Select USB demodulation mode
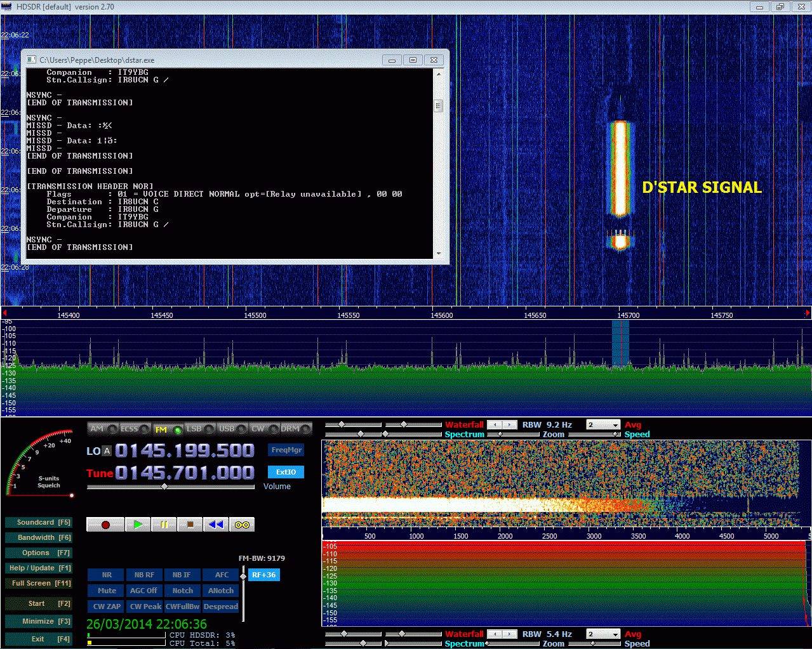 click(x=232, y=429)
